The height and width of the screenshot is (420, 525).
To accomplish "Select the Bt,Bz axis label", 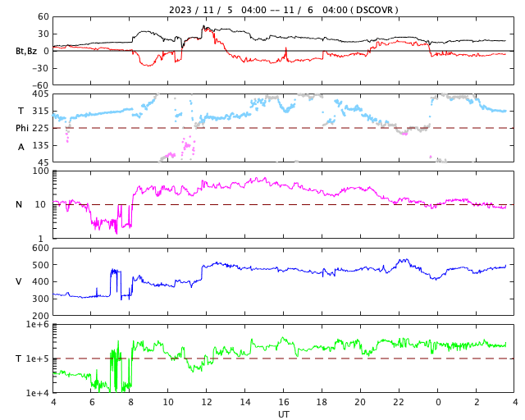I will click(26, 51).
